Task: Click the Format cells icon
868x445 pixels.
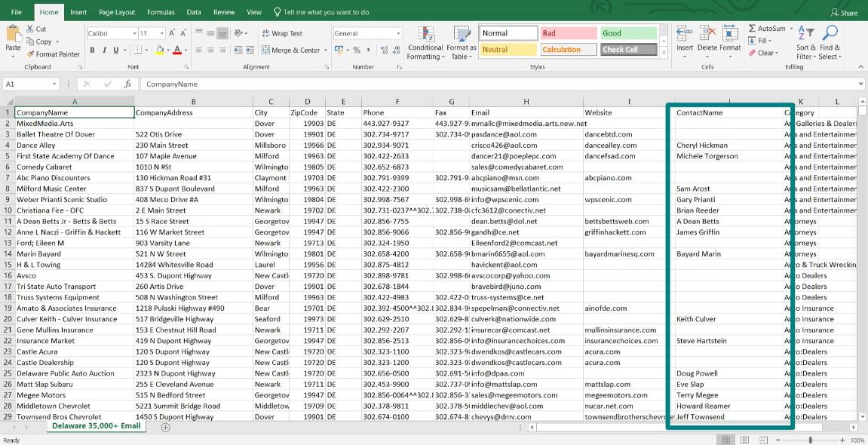Action: click(730, 33)
